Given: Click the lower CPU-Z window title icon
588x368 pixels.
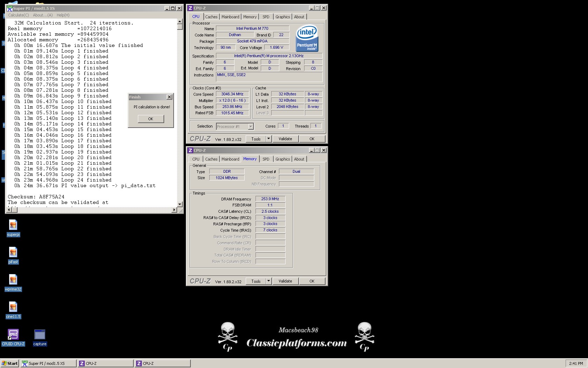Looking at the screenshot, I should (190, 150).
